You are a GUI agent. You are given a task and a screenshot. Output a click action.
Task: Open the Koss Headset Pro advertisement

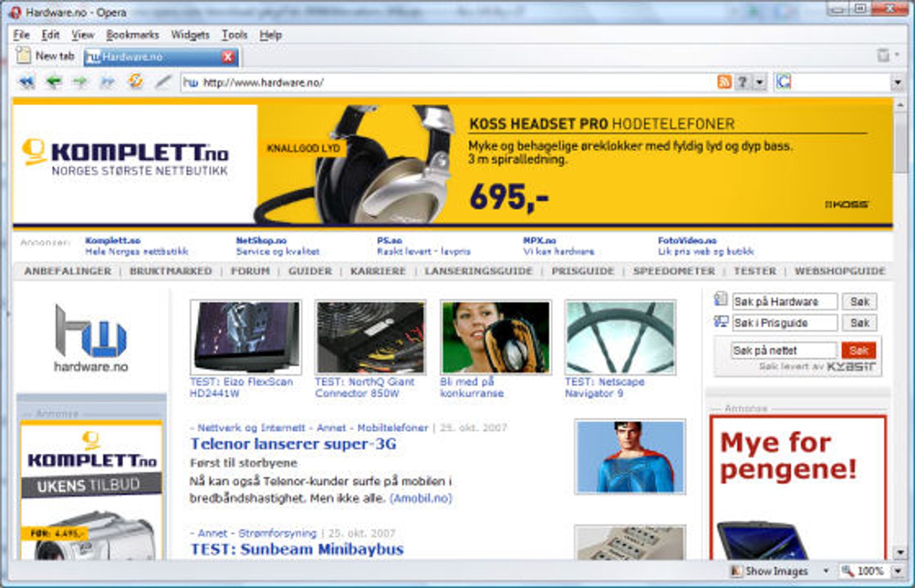[575, 164]
